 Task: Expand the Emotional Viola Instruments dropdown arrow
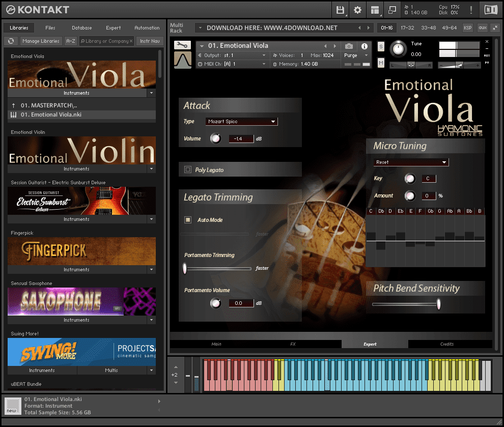151,93
